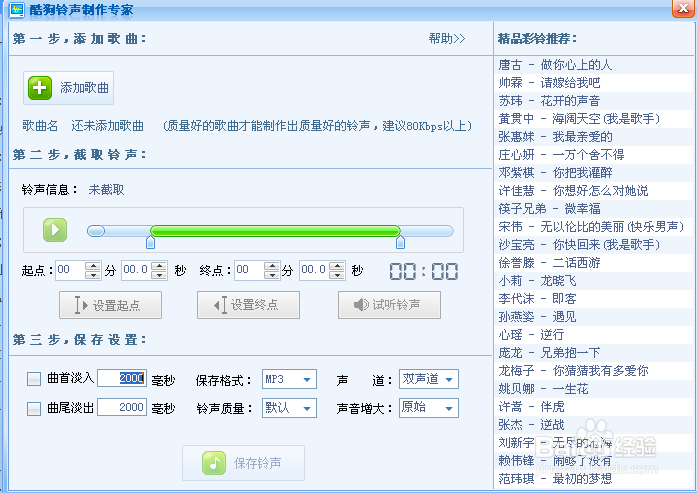This screenshot has height=493, width=697.
Task: Open the 保存格式 MP3 dropdown
Action: click(289, 379)
